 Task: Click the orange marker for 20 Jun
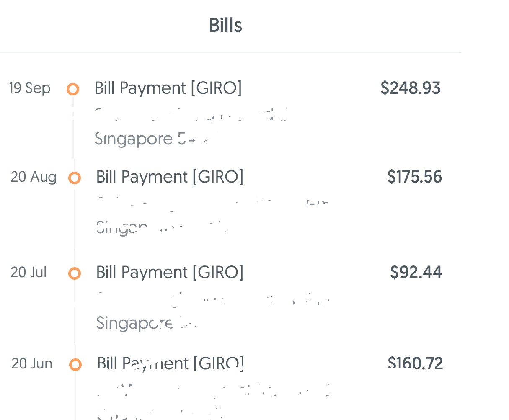point(75,365)
